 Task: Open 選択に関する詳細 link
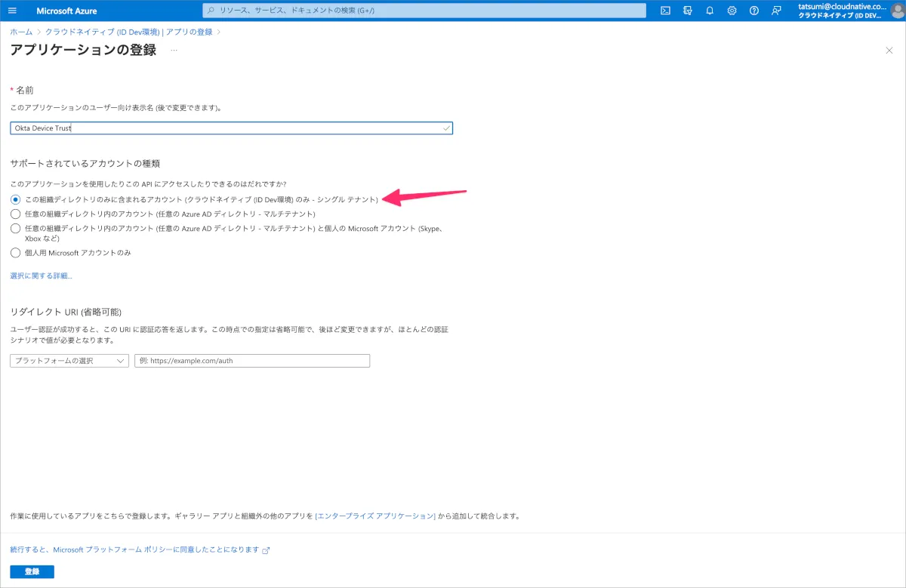42,276
